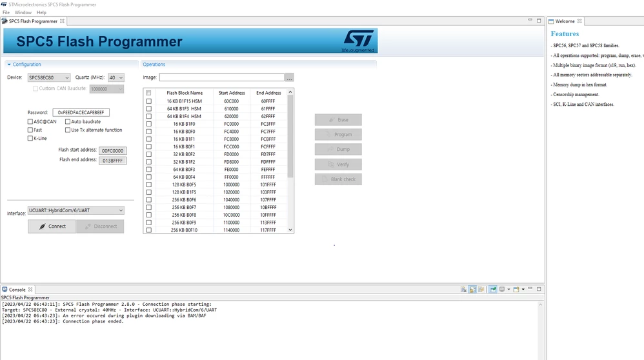Click the End Address column header
644x360 pixels.
pos(268,93)
